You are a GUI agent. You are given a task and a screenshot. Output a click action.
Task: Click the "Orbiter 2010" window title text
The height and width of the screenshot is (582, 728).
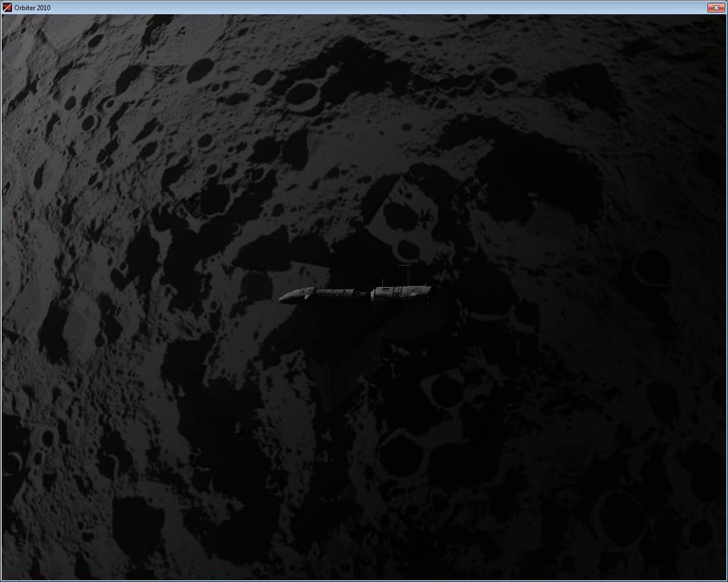[x=32, y=8]
